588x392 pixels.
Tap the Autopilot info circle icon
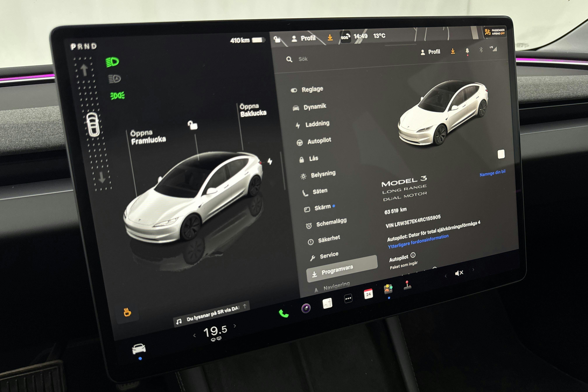pyautogui.click(x=413, y=255)
